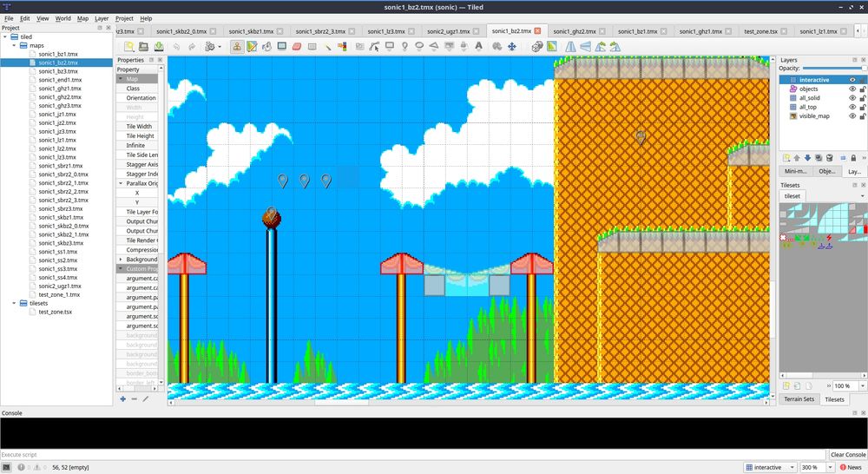Collapse the maps folder in Project tree

[15, 45]
